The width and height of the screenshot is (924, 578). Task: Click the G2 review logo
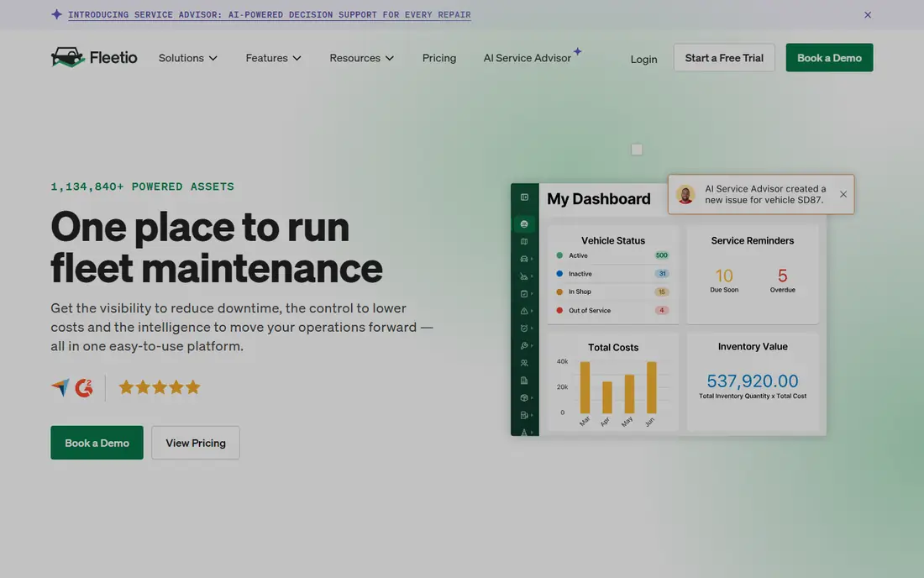(84, 387)
